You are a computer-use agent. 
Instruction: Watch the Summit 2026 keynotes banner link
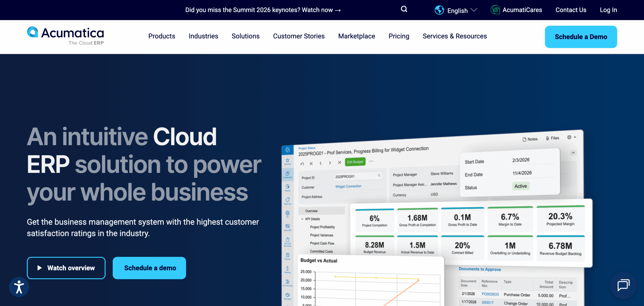263,10
